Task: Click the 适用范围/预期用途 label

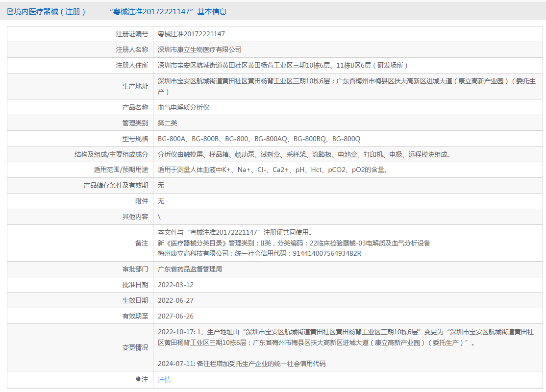Action: point(121,170)
